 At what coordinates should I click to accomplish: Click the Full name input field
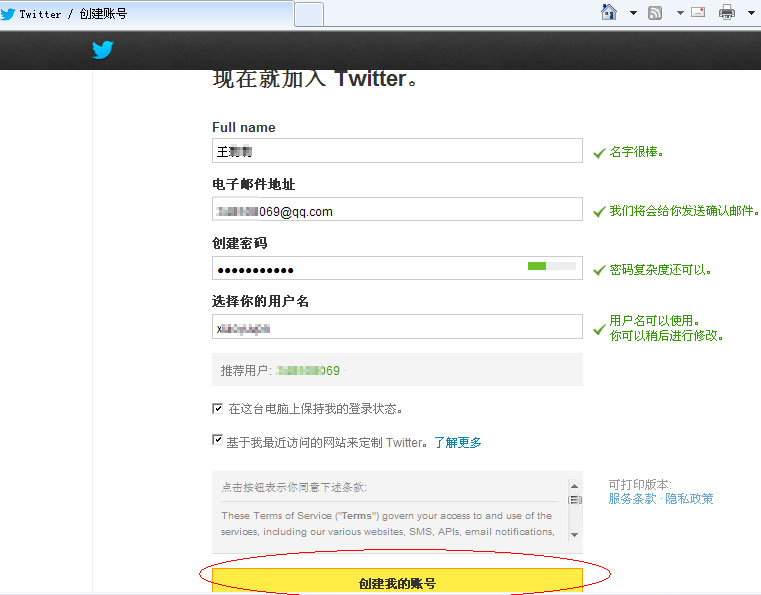[x=397, y=150]
